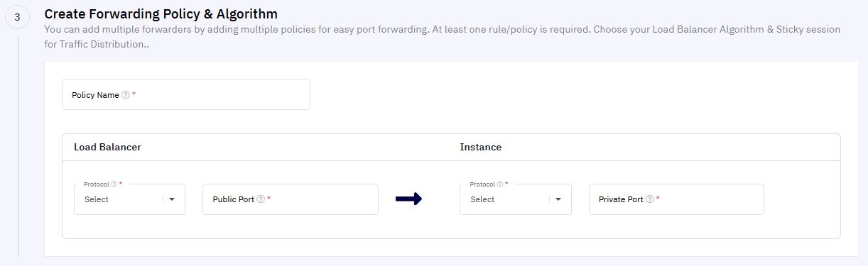The image size is (868, 266).
Task: Focus the Policy Name input field
Action: [186, 94]
